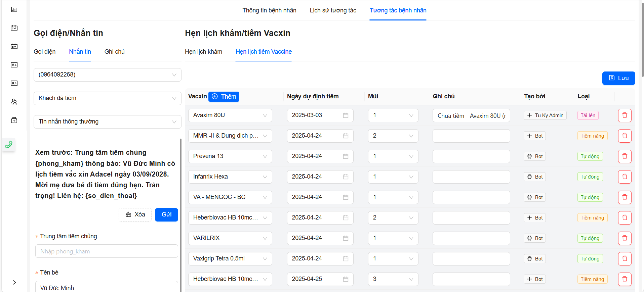Delete the VARILRIX vaccine row

point(625,238)
